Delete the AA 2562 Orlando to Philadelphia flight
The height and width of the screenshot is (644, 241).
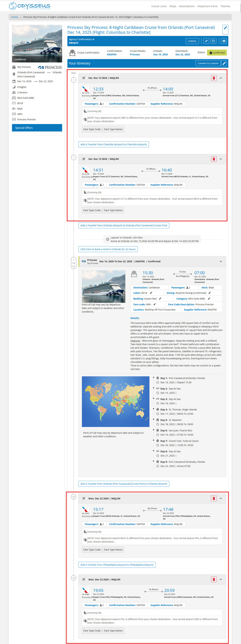pos(213,498)
